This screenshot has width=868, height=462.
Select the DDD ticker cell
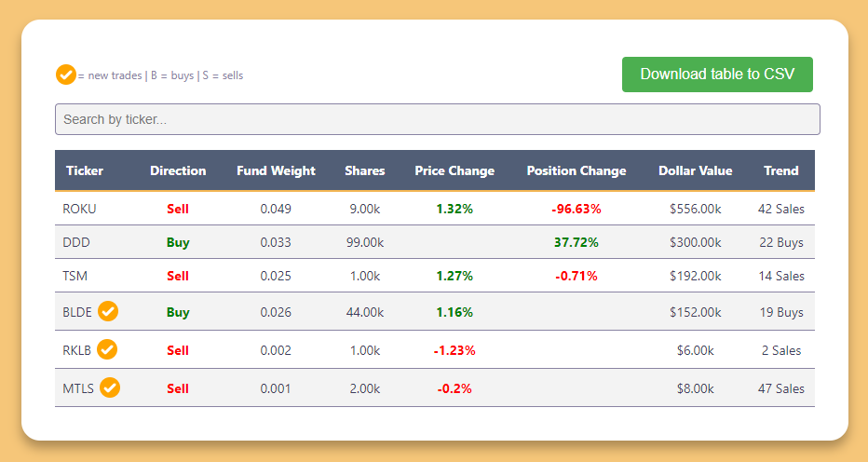(x=76, y=242)
